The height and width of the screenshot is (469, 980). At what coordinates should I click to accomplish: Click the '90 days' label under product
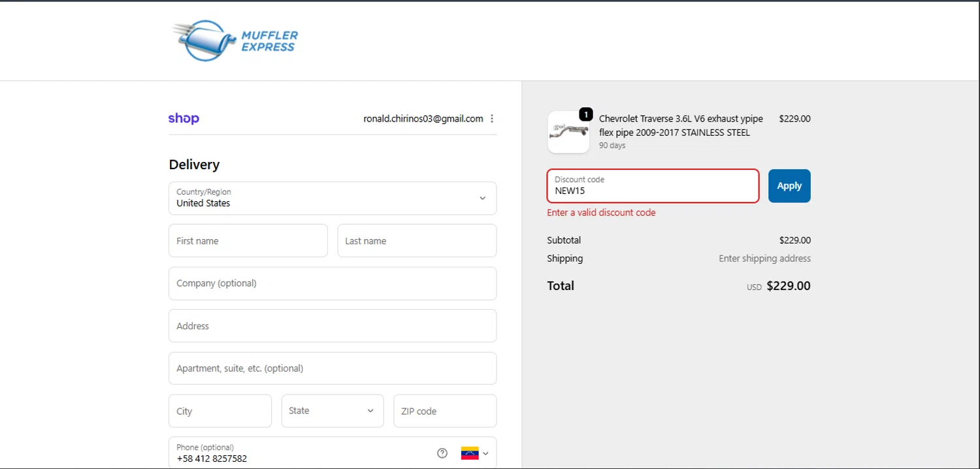(x=612, y=146)
